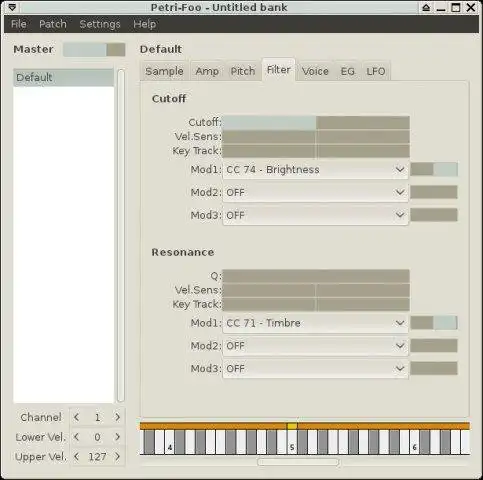Open the window menu icon in title bar
This screenshot has width=483, height=480.
pos(12,7)
